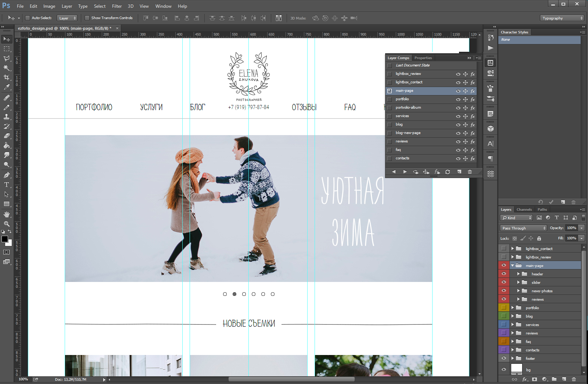588x384 pixels.
Task: Select the contacts layer comp
Action: [x=431, y=158]
